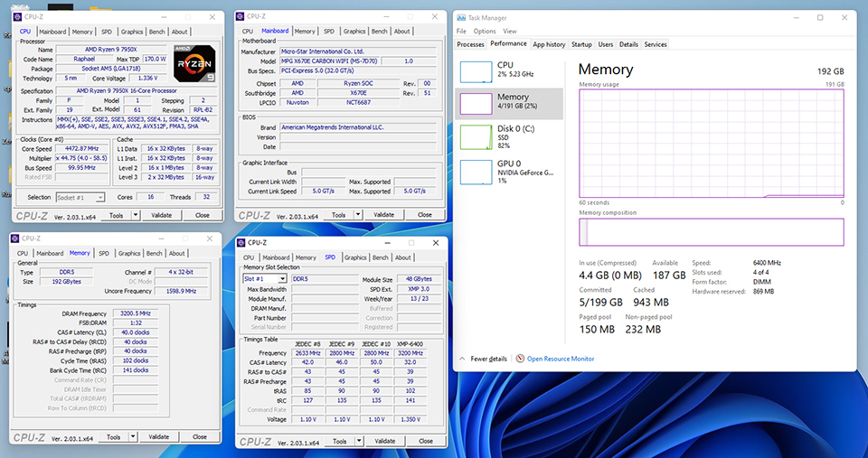
Task: Open the Socket #1 selection dropdown
Action: point(99,197)
